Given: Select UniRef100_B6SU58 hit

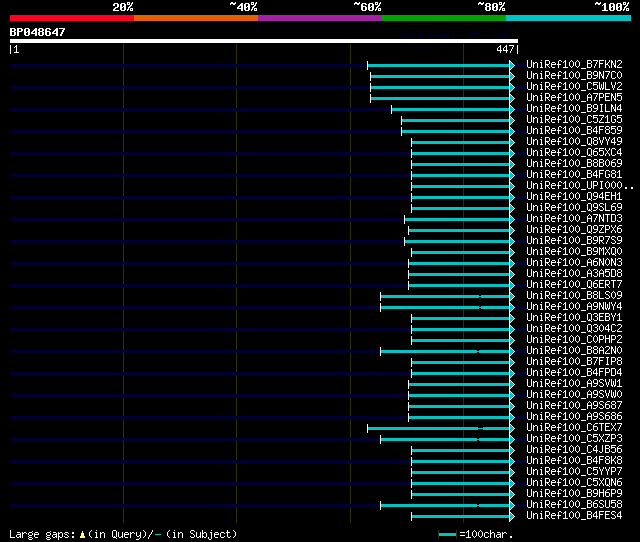Looking at the screenshot, I should coord(574,505).
